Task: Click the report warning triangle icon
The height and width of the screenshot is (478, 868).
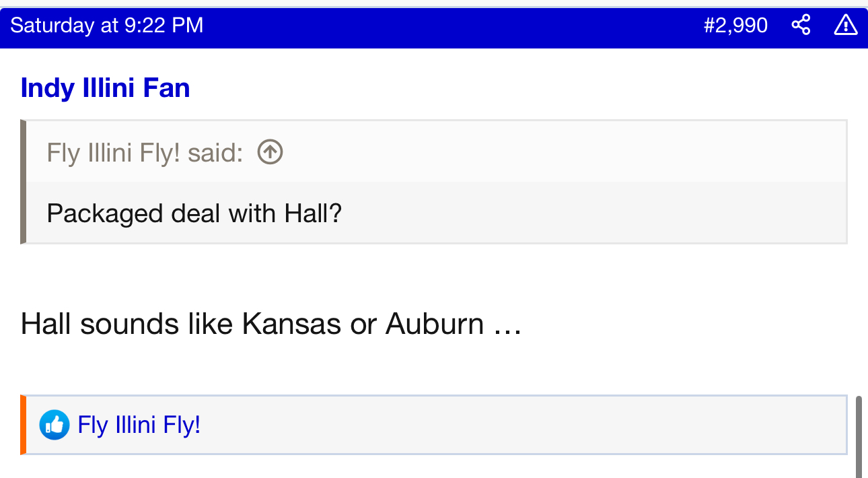Action: (845, 26)
